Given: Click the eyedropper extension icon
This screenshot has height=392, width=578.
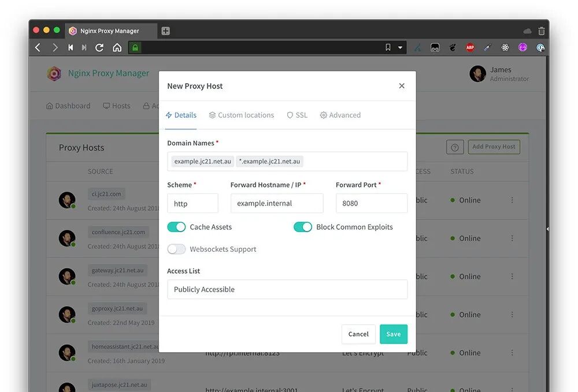Looking at the screenshot, I should [488, 47].
